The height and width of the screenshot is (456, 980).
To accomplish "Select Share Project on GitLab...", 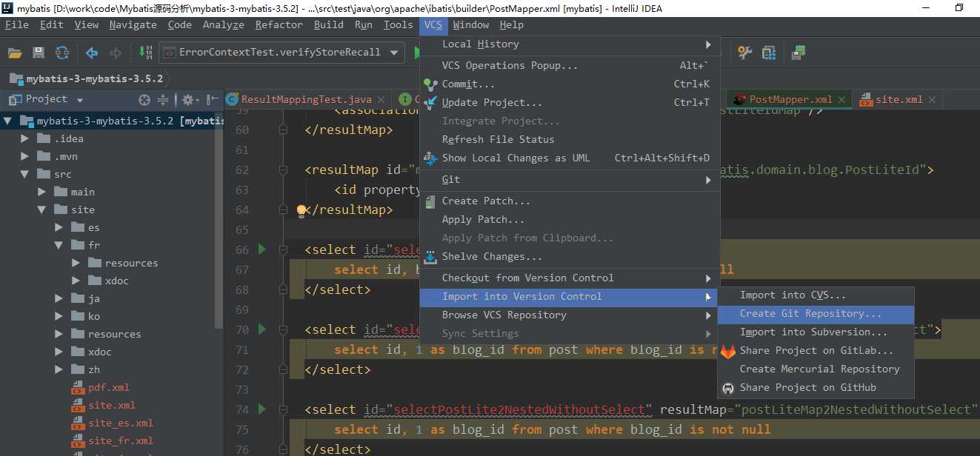I will pyautogui.click(x=816, y=351).
